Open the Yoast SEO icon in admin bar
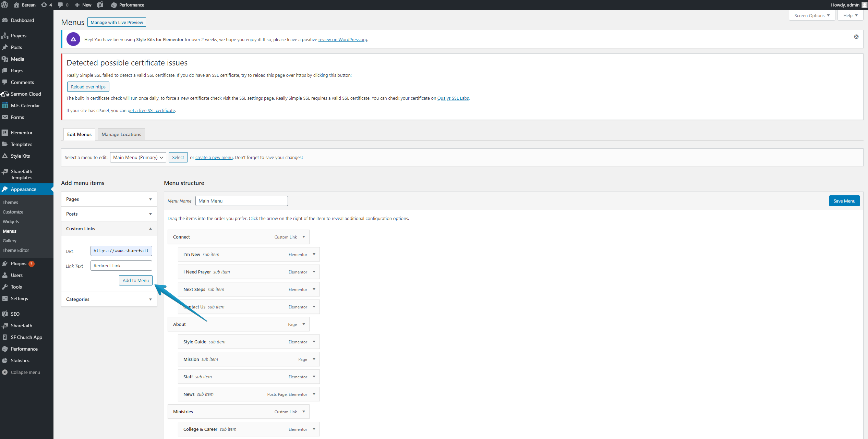 click(x=100, y=5)
